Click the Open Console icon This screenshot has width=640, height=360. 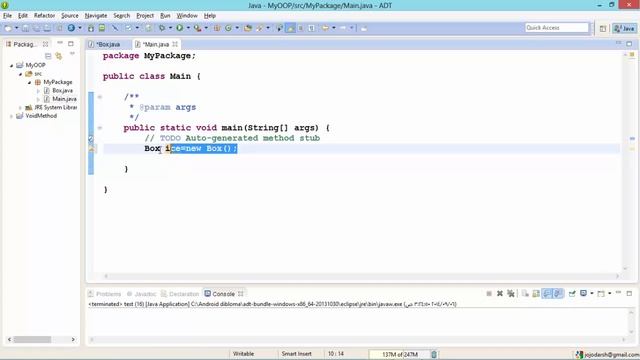pyautogui.click(x=601, y=294)
